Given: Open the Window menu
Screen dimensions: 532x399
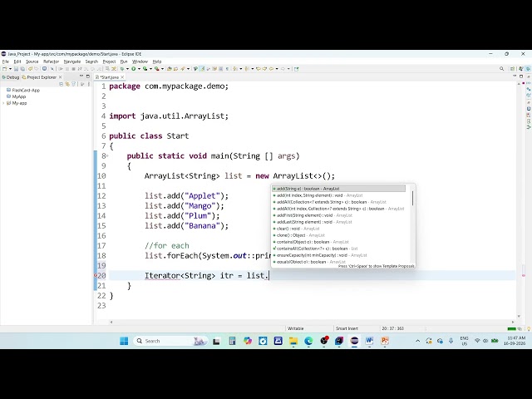Looking at the screenshot, I should (x=140, y=62).
